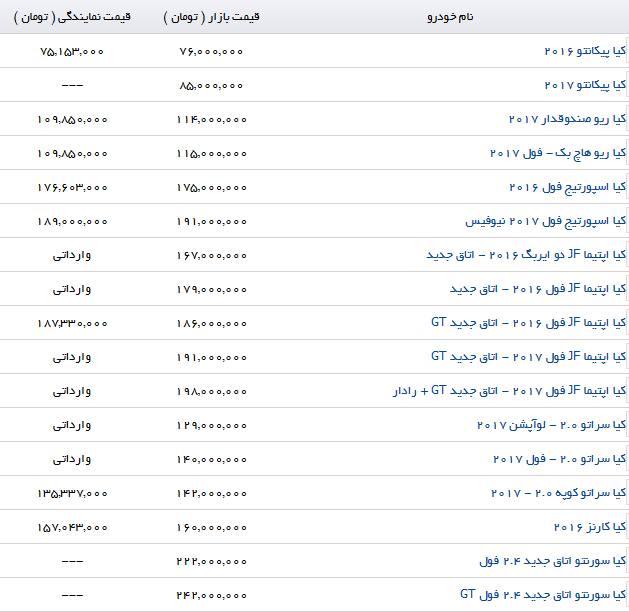
Task: Select market price ۱۱۴,۰۰۰,۰۰۰
Action: (211, 120)
